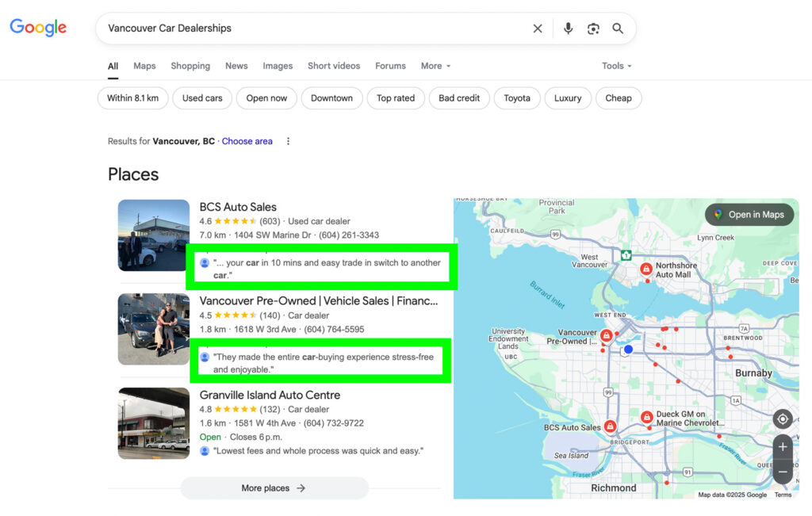Click Open in Maps button
This screenshot has width=812, height=516.
(749, 215)
